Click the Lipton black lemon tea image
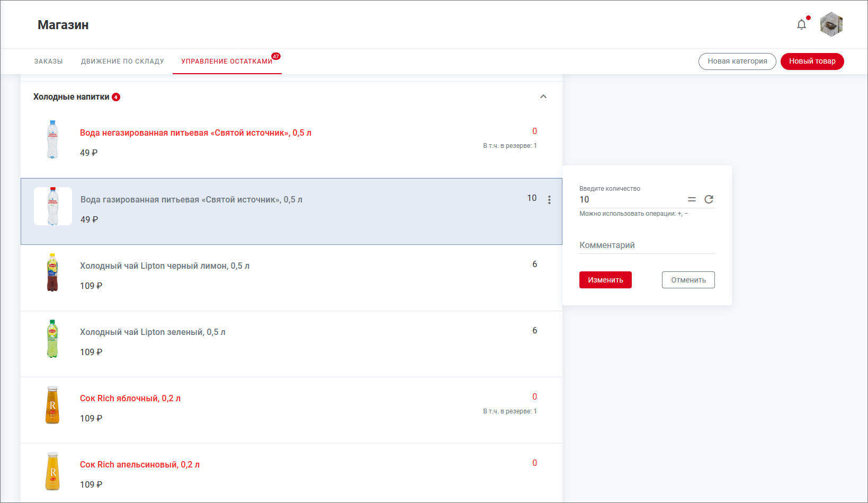Screen dimensions: 868x503 coord(52,272)
